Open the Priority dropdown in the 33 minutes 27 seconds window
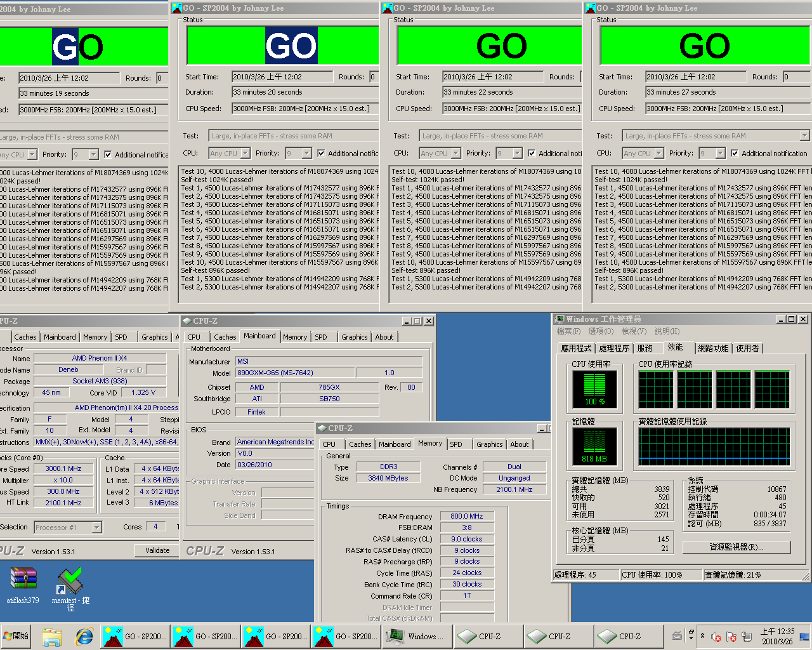 tap(721, 154)
